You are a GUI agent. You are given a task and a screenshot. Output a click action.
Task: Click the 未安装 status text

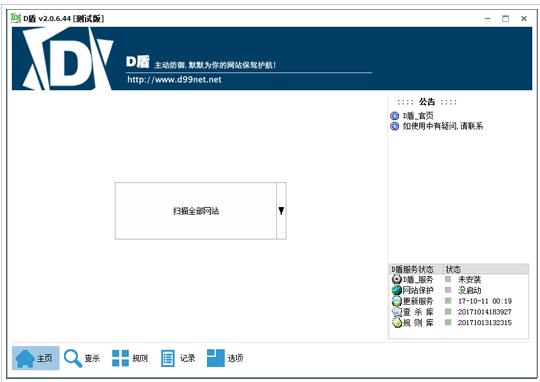tap(469, 279)
